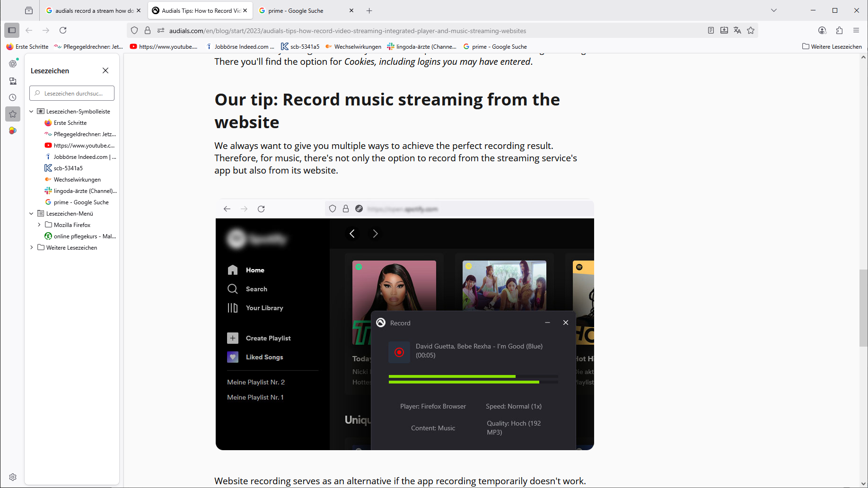Open the Firefox View button
The width and height of the screenshot is (868, 488).
pyautogui.click(x=29, y=10)
